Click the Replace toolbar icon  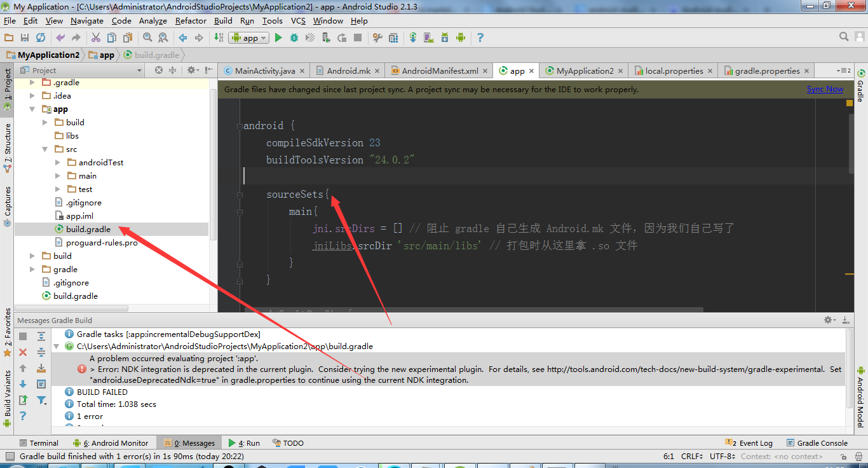click(163, 38)
